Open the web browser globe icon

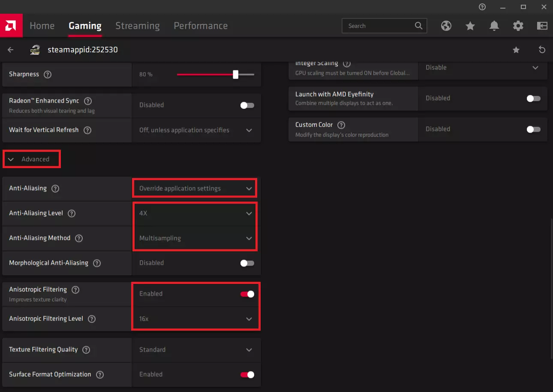(x=446, y=26)
